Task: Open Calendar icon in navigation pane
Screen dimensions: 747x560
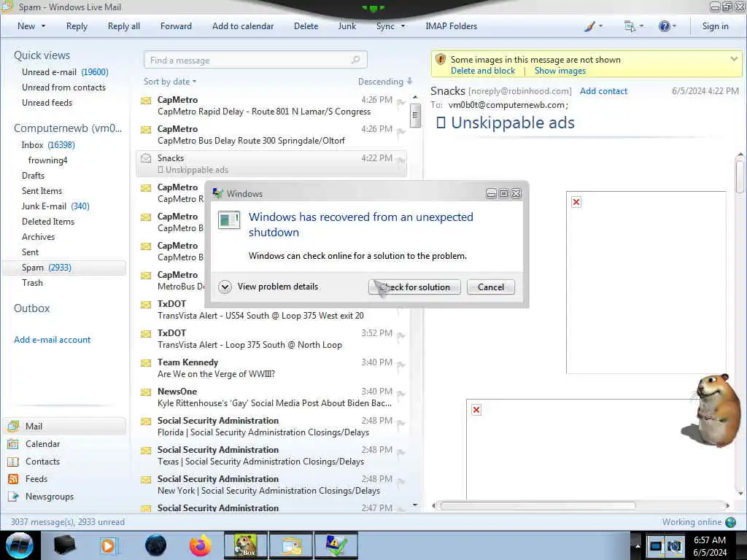Action: (x=13, y=444)
